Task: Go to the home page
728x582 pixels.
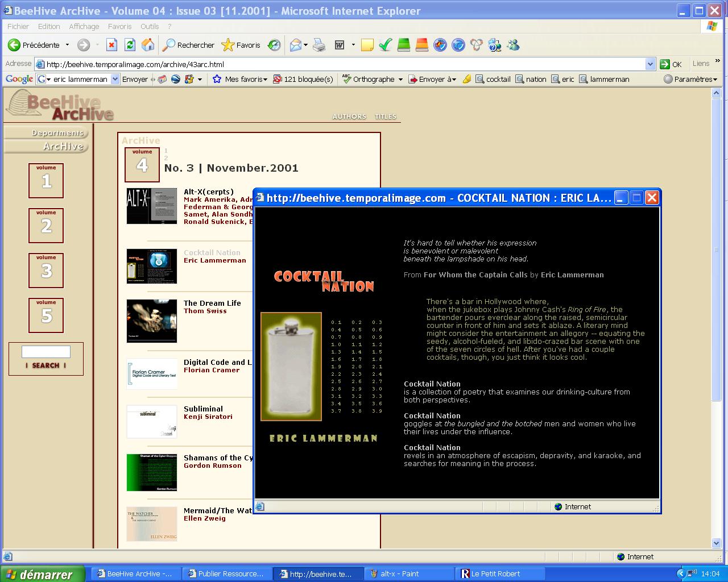Action: click(148, 45)
